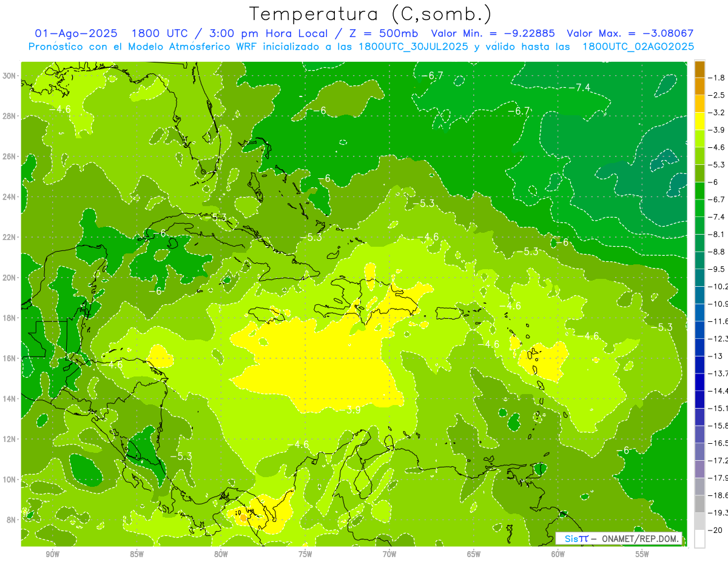Click the white swatch below the -20 colorbar label
The image size is (728, 562).
(x=699, y=539)
